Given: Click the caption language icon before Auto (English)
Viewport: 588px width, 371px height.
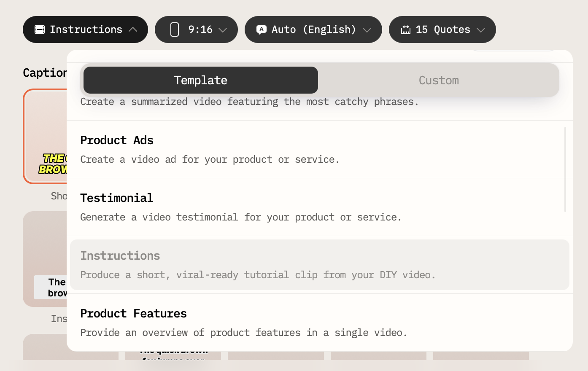Looking at the screenshot, I should (x=262, y=30).
